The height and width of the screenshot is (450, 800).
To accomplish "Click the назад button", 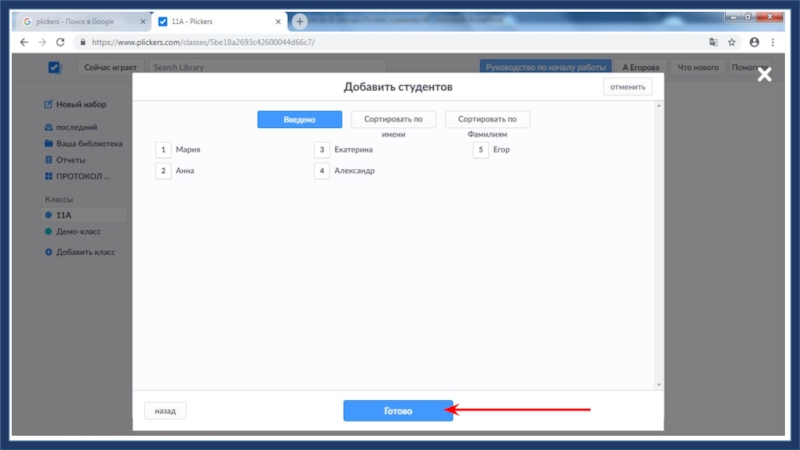I will pos(165,410).
